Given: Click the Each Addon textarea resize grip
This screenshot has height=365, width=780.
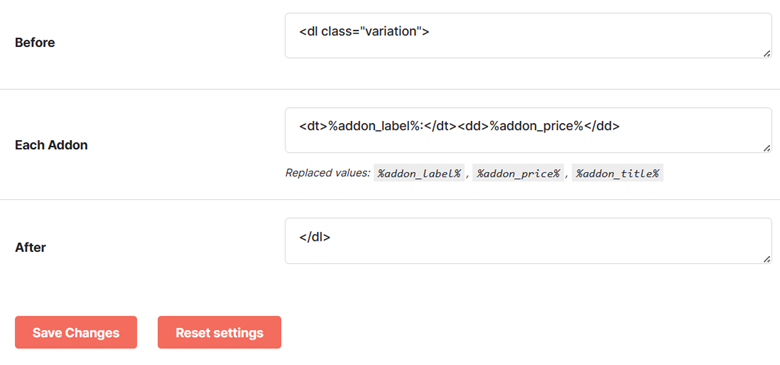Looking at the screenshot, I should point(767,148).
